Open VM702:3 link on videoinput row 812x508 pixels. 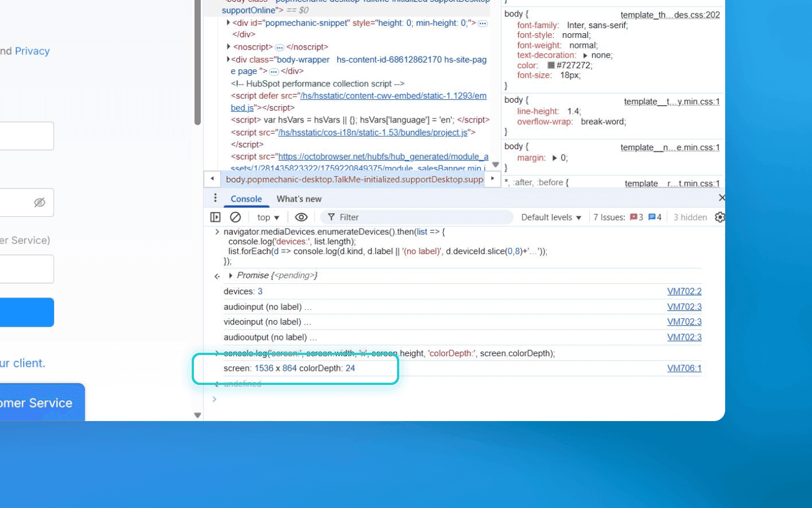pyautogui.click(x=684, y=322)
